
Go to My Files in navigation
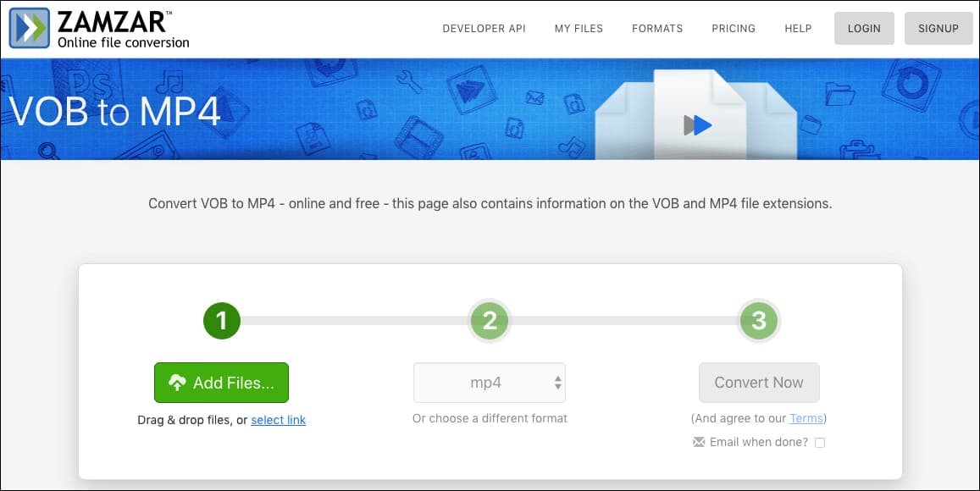[x=579, y=29]
